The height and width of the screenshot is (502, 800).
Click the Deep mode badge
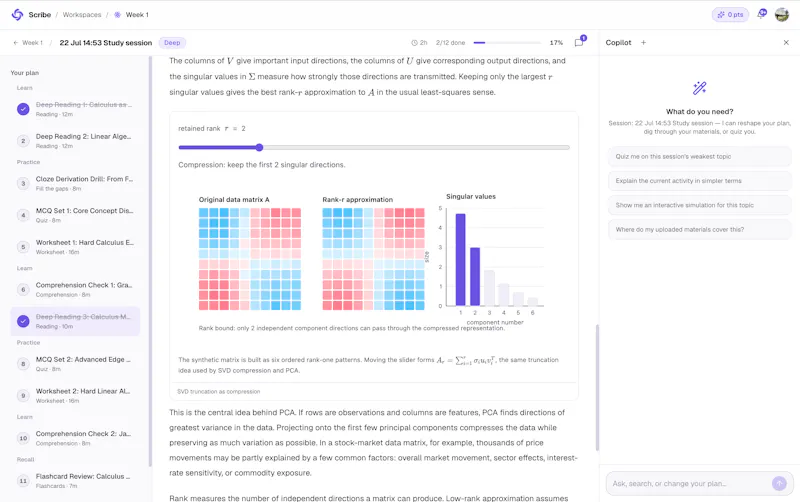pyautogui.click(x=172, y=43)
